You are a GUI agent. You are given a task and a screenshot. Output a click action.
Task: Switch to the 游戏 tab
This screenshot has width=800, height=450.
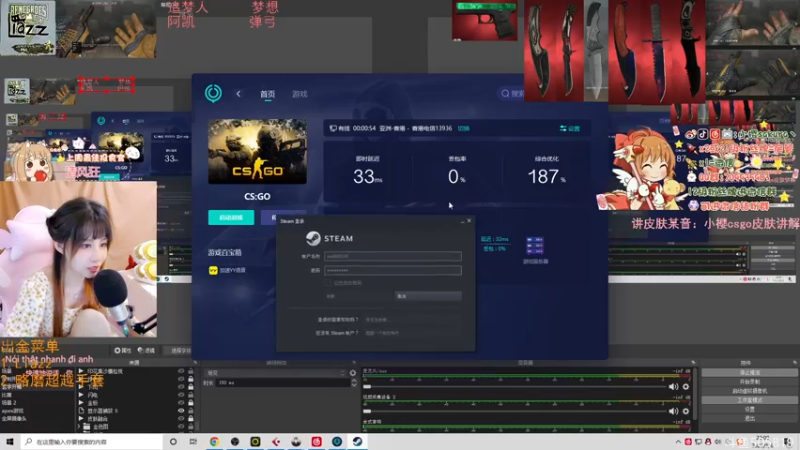(x=299, y=94)
